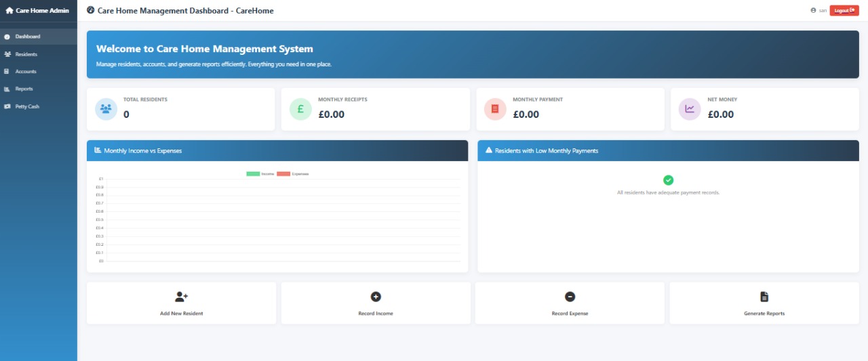This screenshot has height=361, width=868.
Task: Click the home icon beside Care Home Admin
Action: [x=9, y=11]
